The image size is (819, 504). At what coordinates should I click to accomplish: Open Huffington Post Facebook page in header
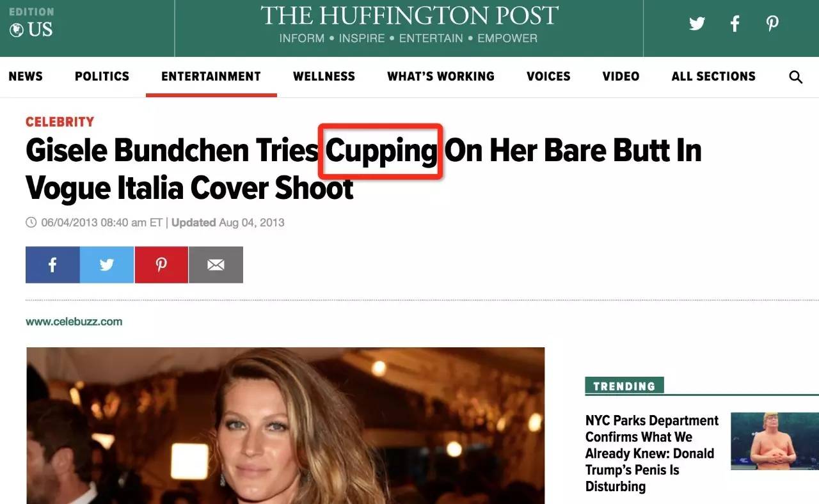coord(735,24)
